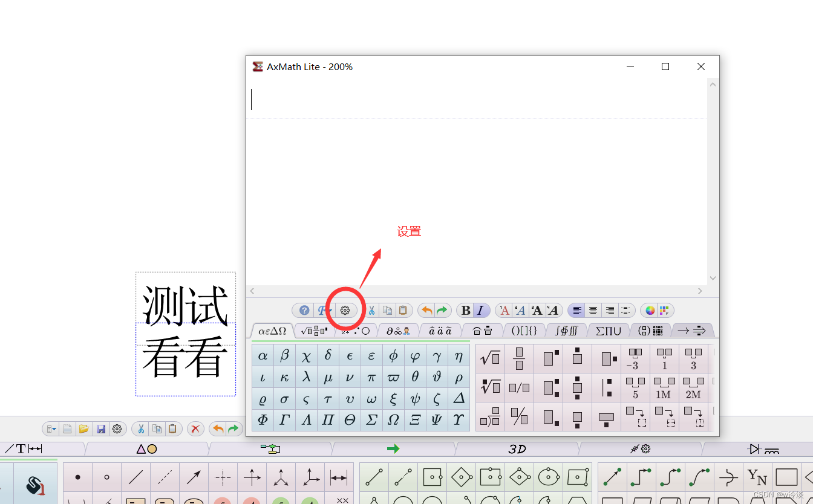Image resolution: width=813 pixels, height=504 pixels.
Task: Open the color palette grid swatch
Action: [x=664, y=311]
